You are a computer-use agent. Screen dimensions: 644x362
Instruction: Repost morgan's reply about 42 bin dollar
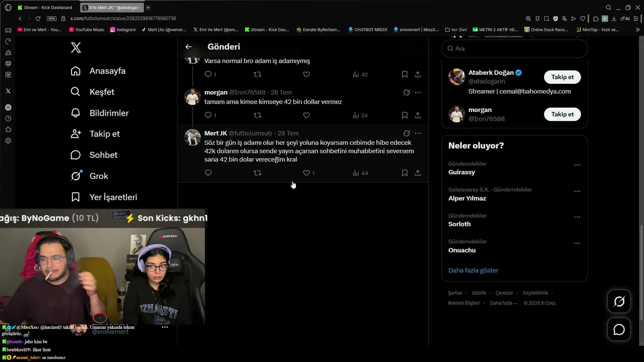[258, 115]
